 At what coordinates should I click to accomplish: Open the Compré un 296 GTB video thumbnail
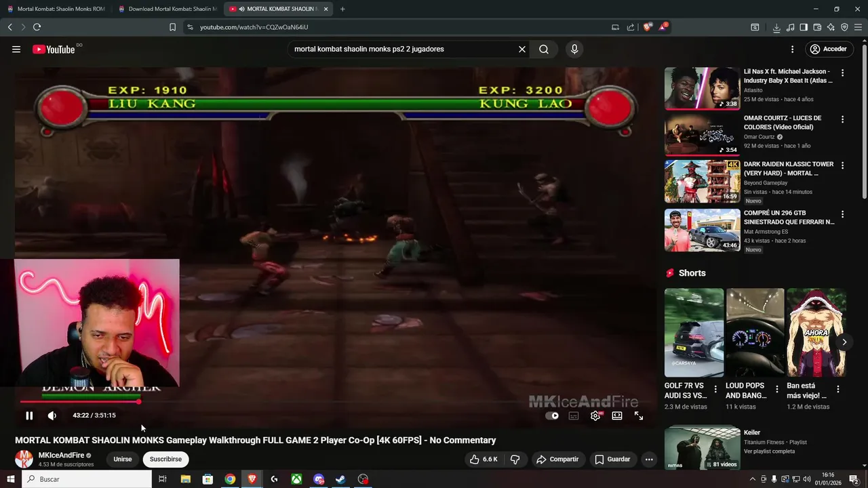702,230
